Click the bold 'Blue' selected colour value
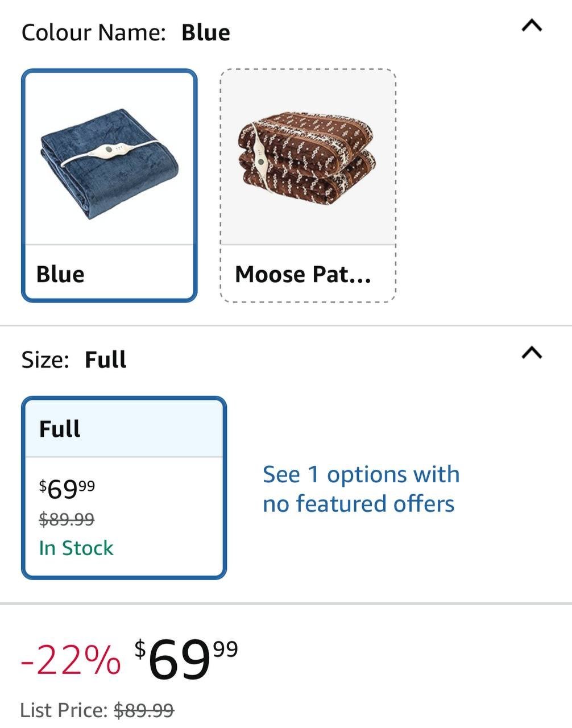This screenshot has height=728, width=572. click(206, 32)
